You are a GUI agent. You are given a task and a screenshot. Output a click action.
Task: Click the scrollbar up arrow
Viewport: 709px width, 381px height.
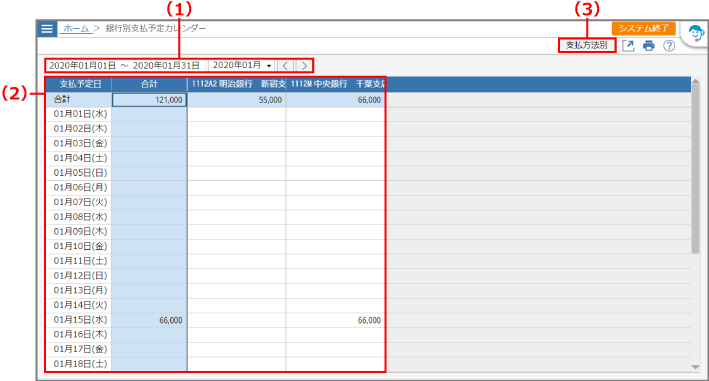(695, 81)
